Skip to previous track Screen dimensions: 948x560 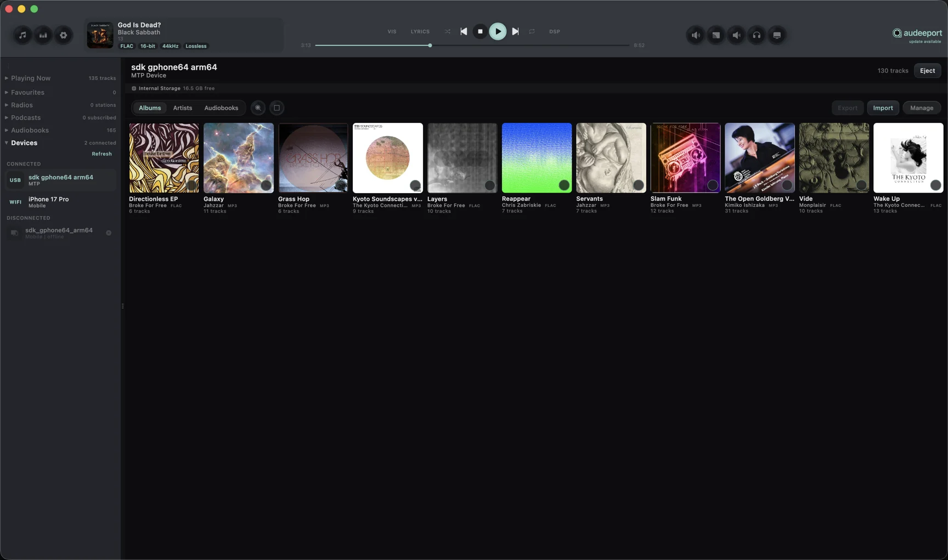[x=464, y=31]
